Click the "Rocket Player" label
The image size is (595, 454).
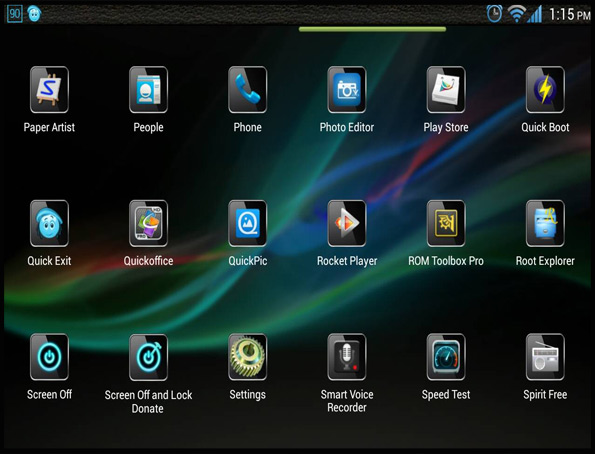coord(347,261)
